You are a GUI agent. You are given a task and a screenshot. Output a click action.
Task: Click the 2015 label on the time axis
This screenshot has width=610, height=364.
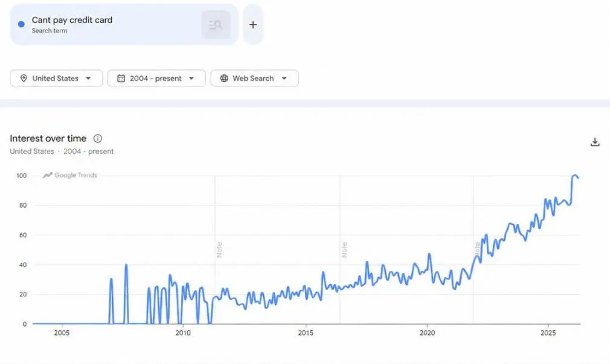[306, 333]
